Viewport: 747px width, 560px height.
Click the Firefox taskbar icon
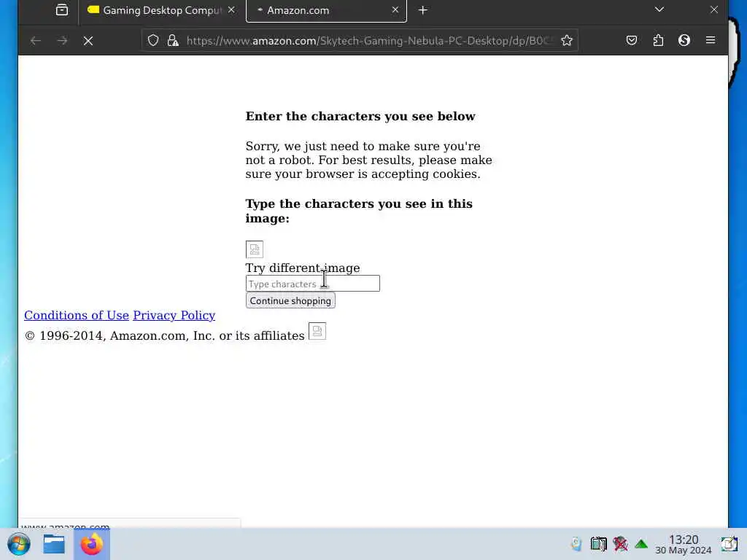[x=92, y=544]
